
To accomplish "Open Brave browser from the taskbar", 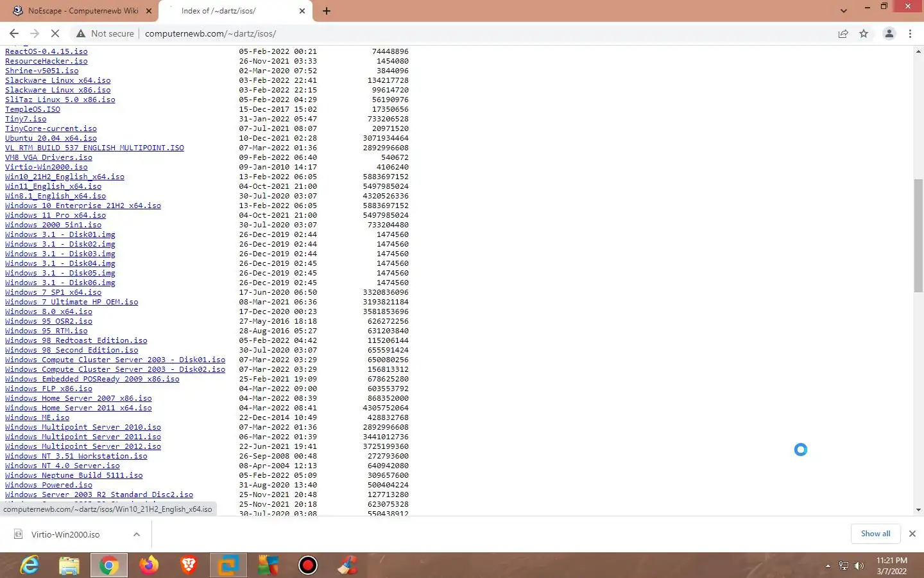I will click(x=189, y=565).
